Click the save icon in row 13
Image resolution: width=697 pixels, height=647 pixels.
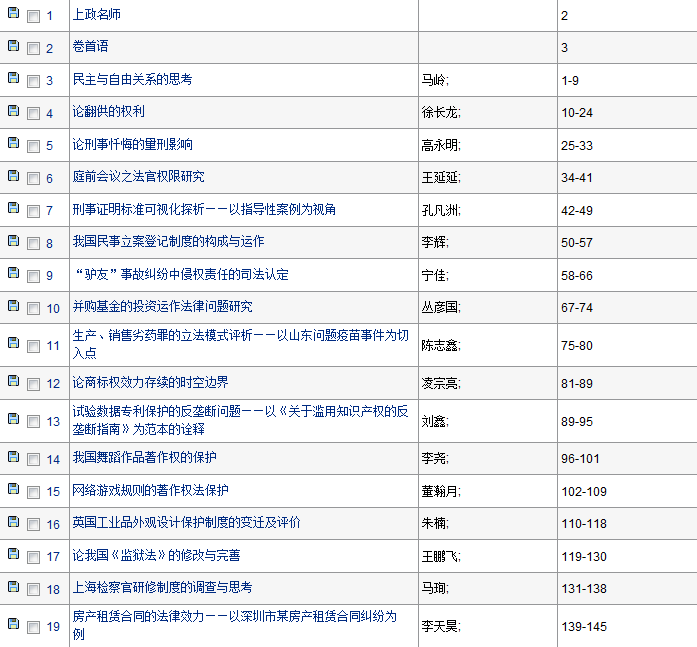coord(13,420)
